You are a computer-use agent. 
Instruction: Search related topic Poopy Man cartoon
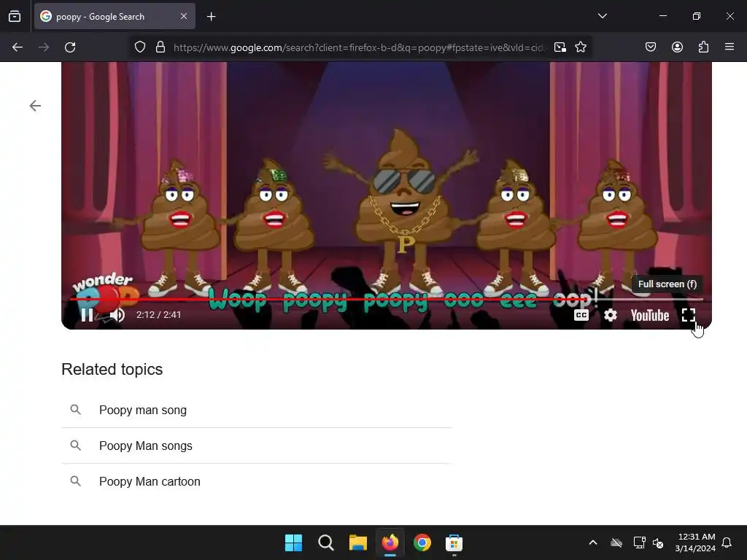click(x=256, y=481)
